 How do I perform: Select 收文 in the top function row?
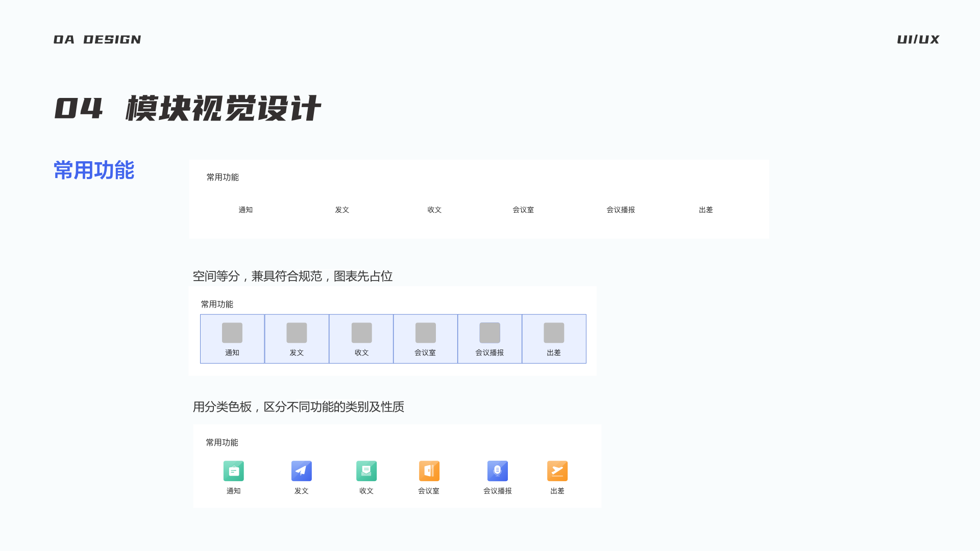tap(434, 210)
